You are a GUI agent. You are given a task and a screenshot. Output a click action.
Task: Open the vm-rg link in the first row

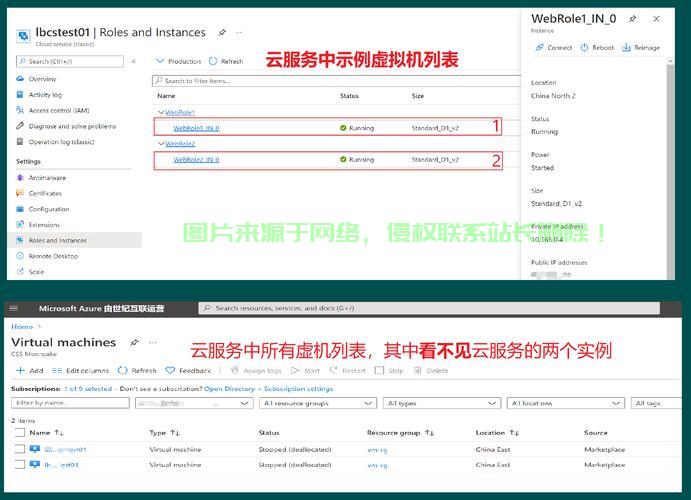[377, 450]
